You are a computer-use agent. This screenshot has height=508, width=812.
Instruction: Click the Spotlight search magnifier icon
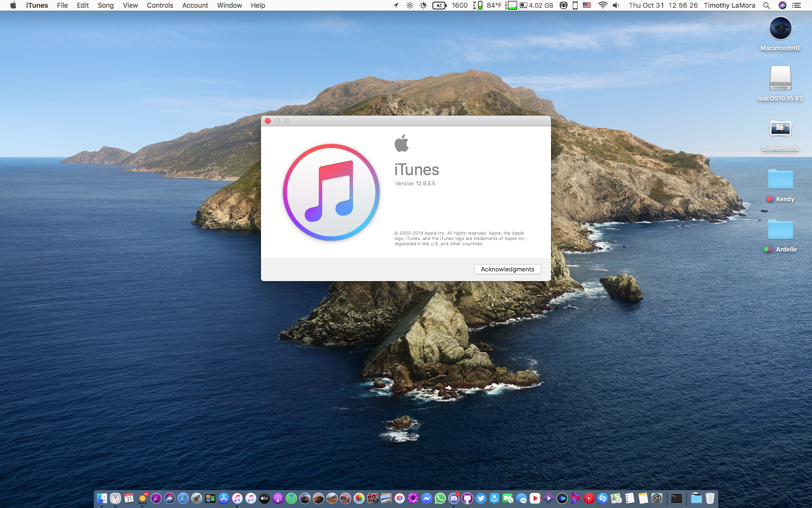(767, 5)
